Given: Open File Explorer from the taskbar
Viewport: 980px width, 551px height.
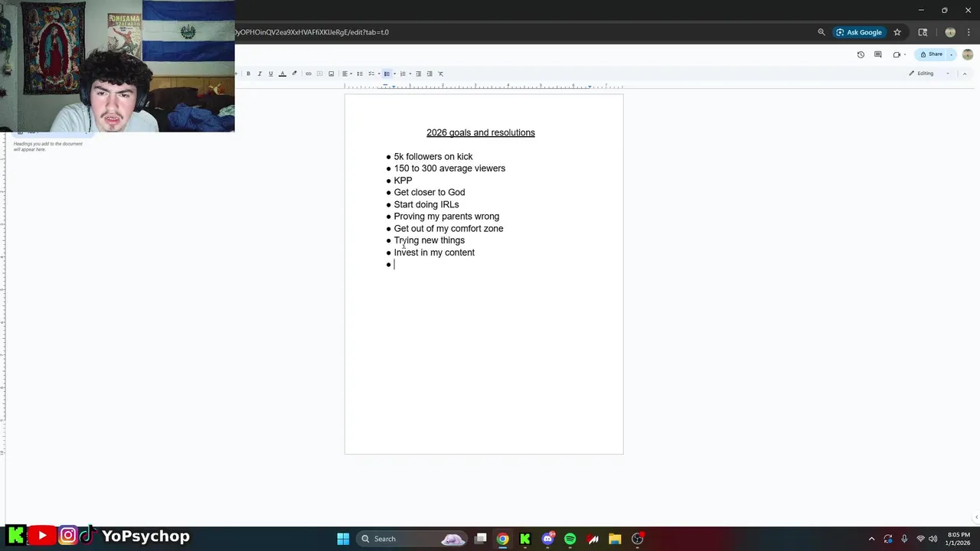Looking at the screenshot, I should click(x=615, y=539).
